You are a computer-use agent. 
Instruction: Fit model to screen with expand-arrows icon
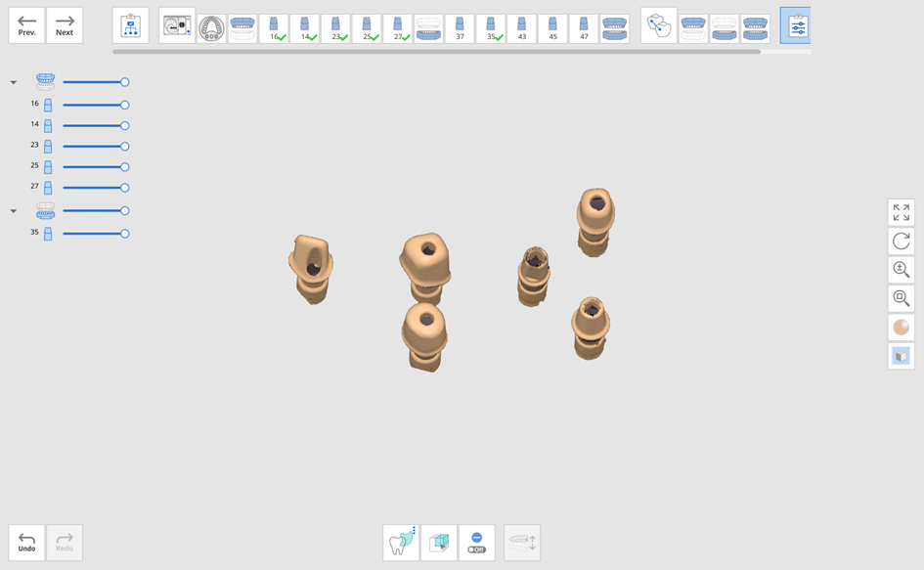(901, 212)
